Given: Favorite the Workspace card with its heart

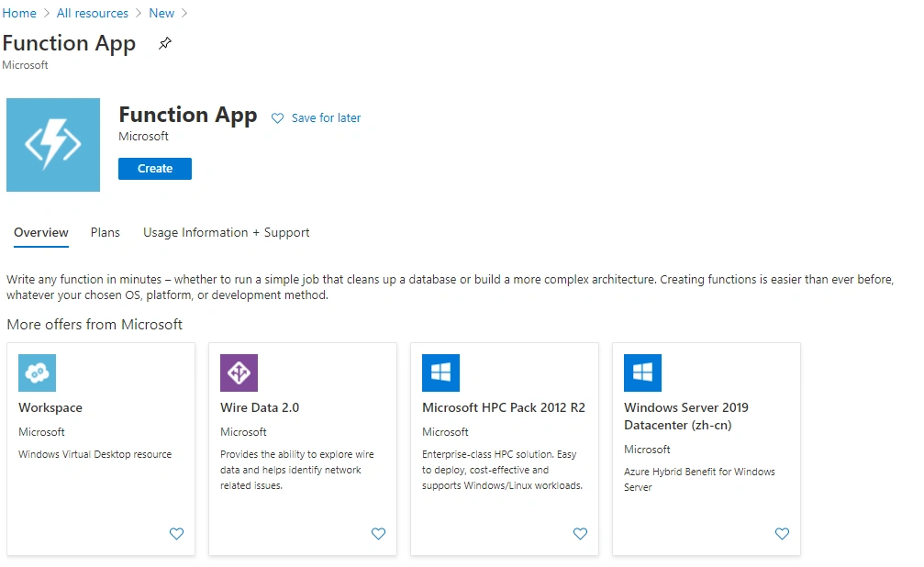Looking at the screenshot, I should tap(176, 533).
